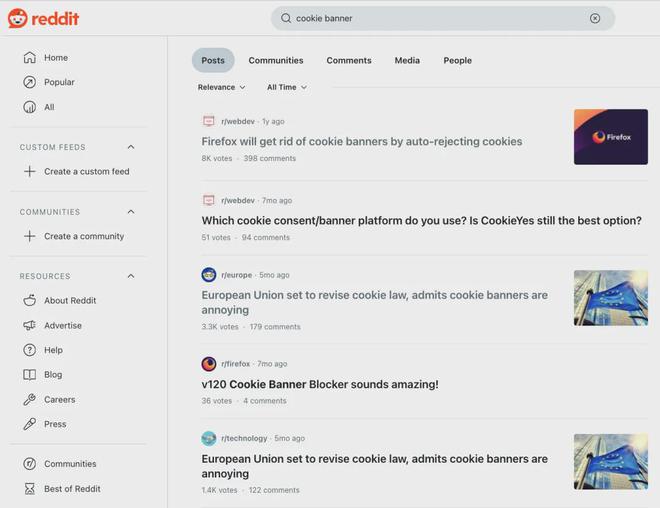Collapse the Resources section chevron
660x508 pixels.
tap(131, 276)
